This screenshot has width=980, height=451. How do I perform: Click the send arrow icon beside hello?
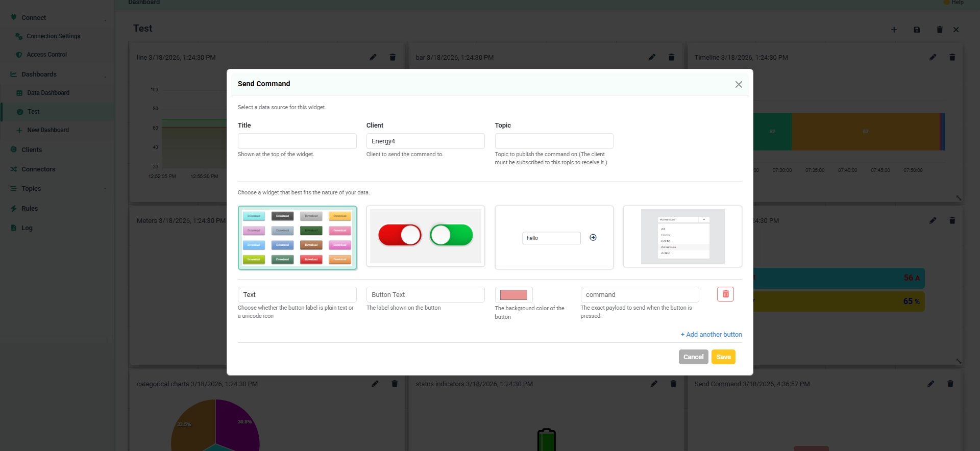(x=593, y=238)
